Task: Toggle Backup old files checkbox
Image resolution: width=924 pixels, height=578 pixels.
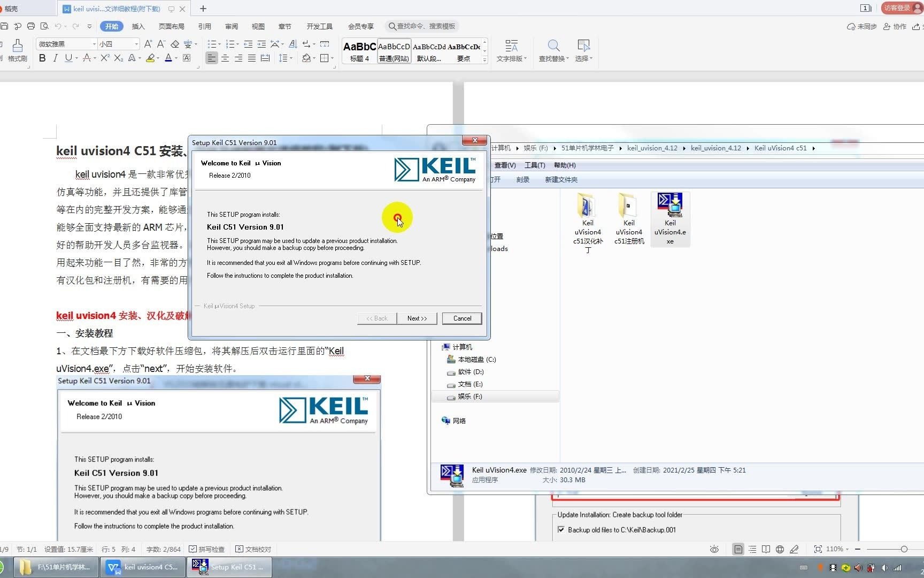Action: (561, 530)
